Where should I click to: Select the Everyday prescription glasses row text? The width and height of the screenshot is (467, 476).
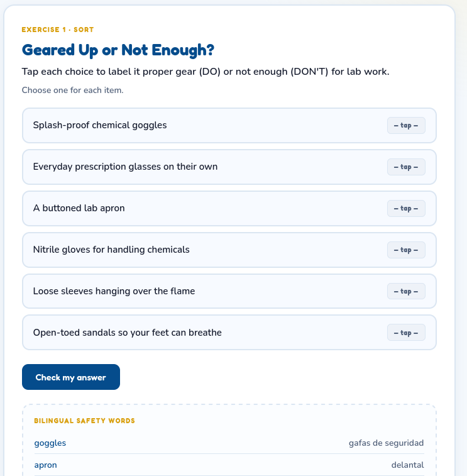125,167
